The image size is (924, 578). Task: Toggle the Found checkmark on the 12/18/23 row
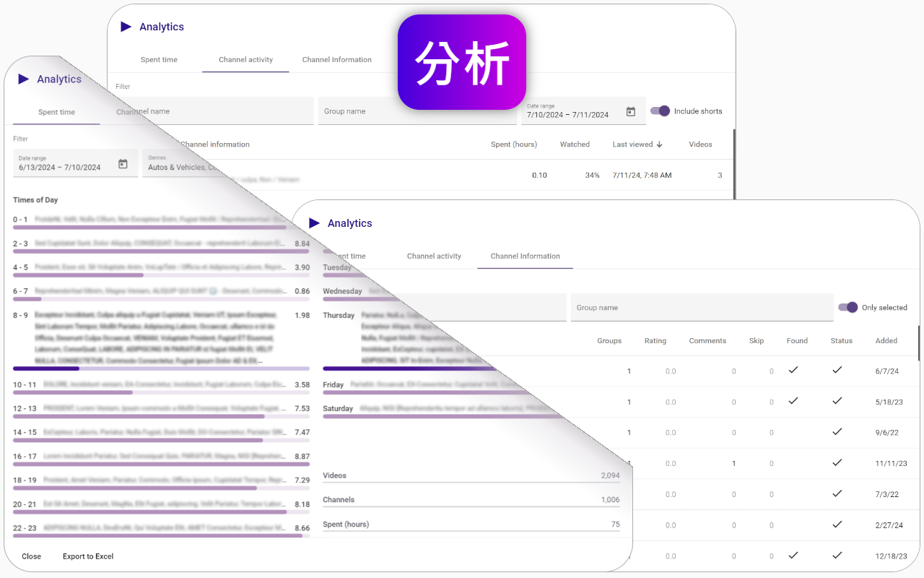tap(793, 556)
